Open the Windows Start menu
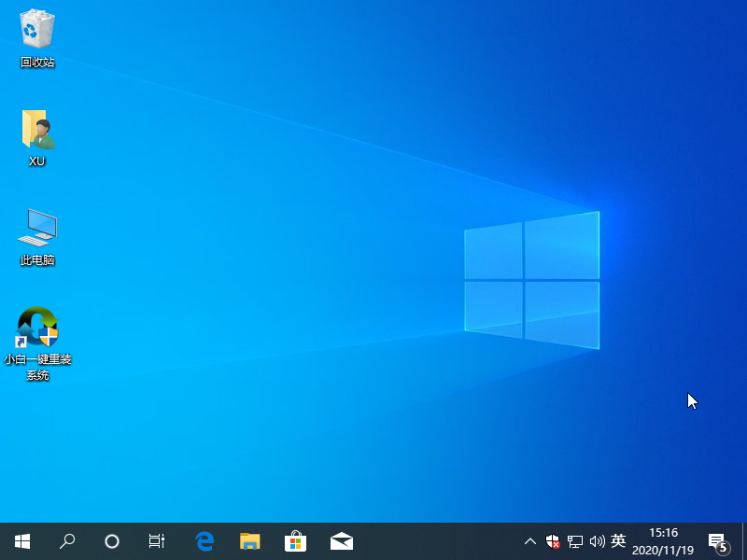The height and width of the screenshot is (560, 747). (22, 541)
